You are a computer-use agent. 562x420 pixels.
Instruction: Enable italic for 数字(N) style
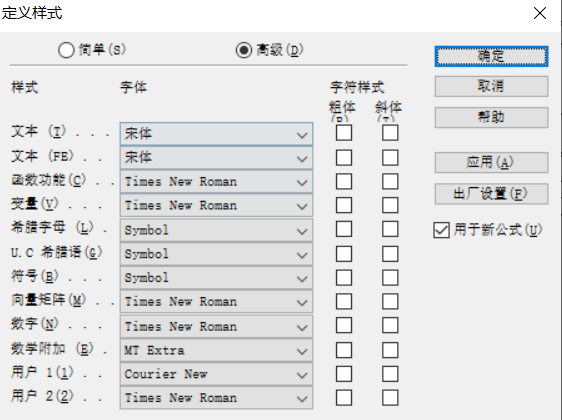(x=390, y=326)
